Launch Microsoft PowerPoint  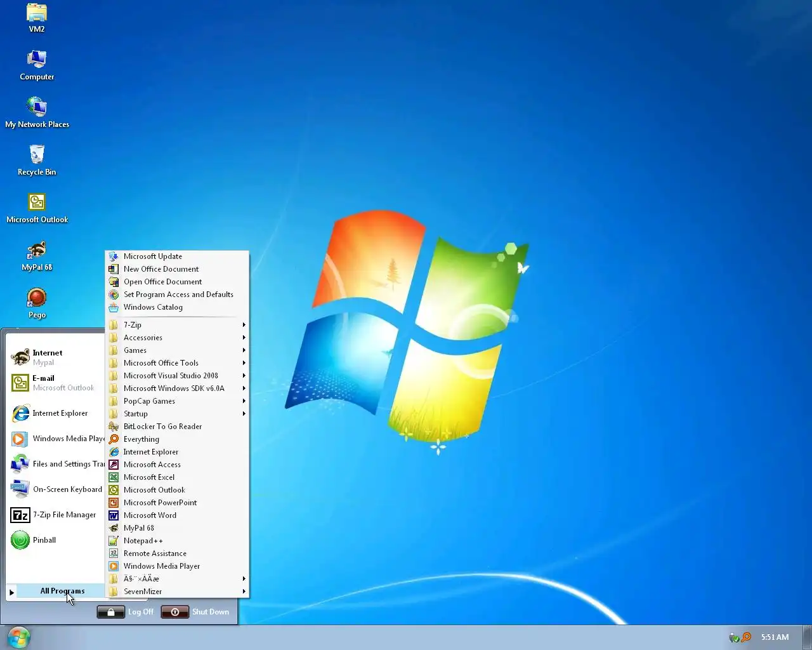(x=177, y=503)
